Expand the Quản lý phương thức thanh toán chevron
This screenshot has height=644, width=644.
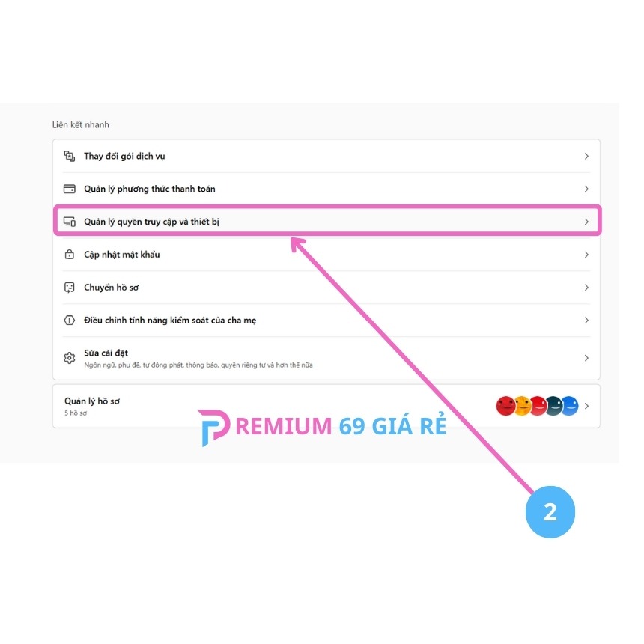(x=586, y=189)
